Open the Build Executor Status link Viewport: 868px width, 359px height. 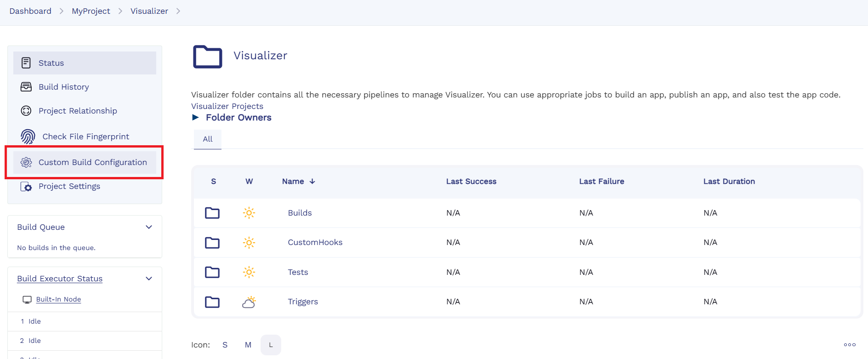(x=60, y=279)
